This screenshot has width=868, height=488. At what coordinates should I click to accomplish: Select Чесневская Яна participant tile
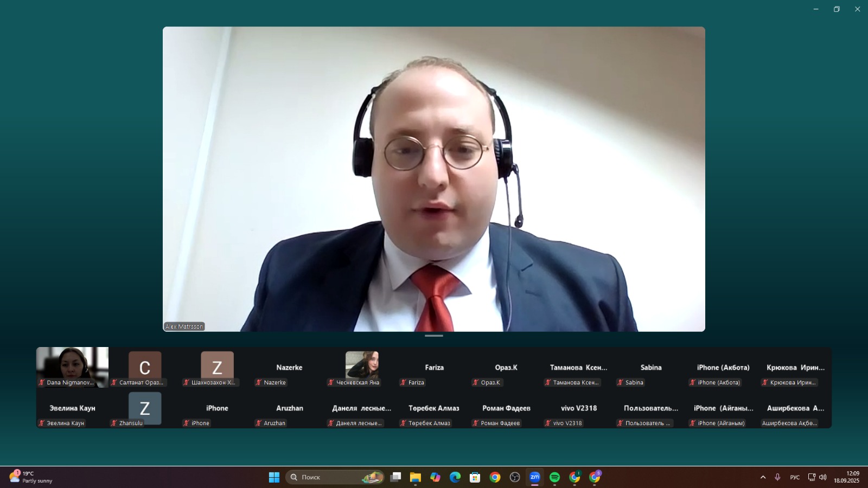(362, 367)
